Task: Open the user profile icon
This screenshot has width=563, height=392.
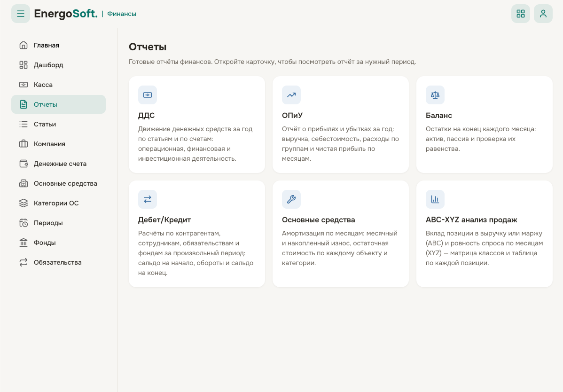Action: point(543,14)
